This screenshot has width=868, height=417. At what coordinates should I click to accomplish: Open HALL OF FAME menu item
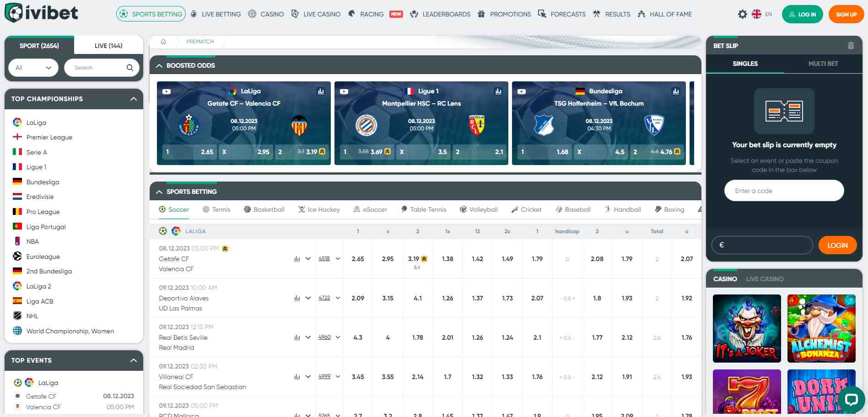664,14
